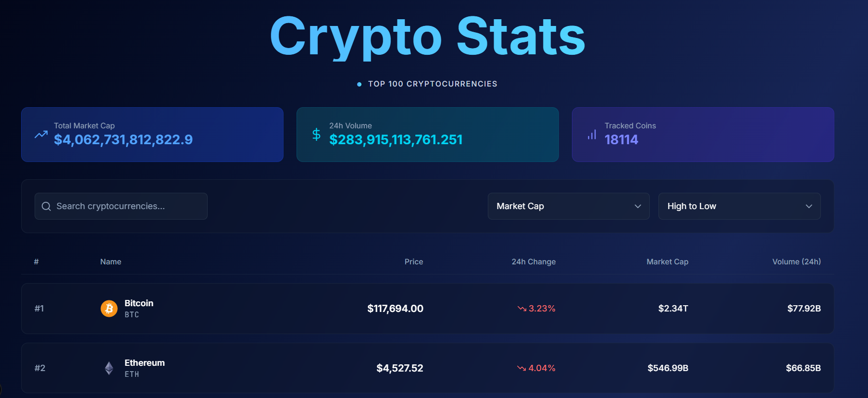868x398 pixels.
Task: Click the Ethereum logo icon
Action: (x=109, y=368)
